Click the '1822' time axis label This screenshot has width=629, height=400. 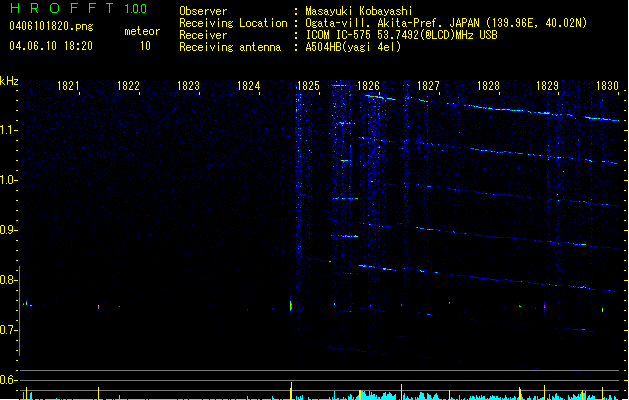pyautogui.click(x=128, y=86)
